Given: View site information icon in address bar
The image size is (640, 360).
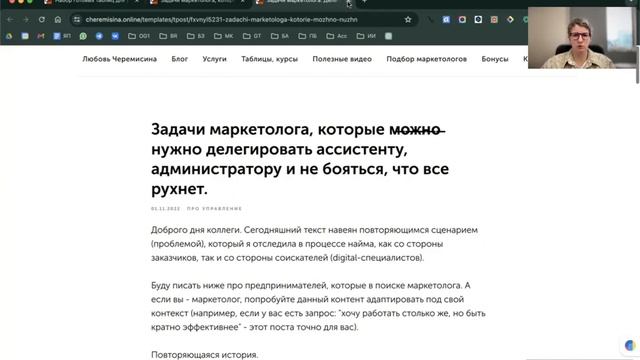Looking at the screenshot, I should [x=77, y=20].
